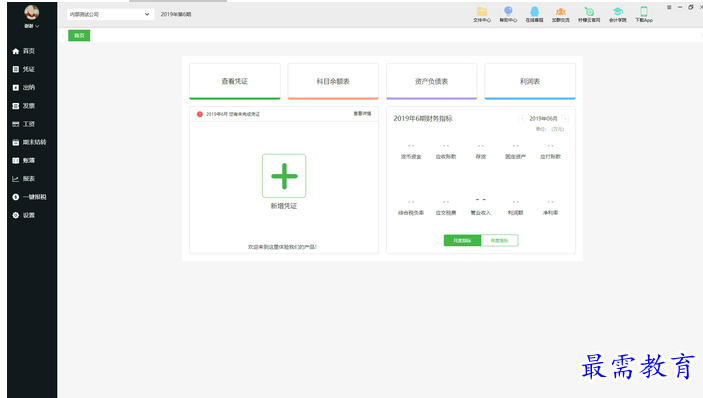Go to next month in financial indicators
703x398 pixels.
[565, 119]
